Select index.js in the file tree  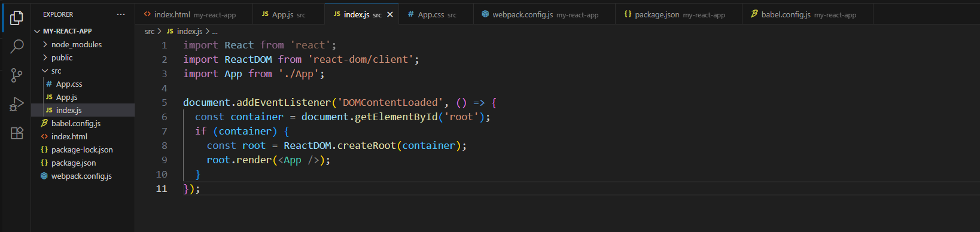click(83, 110)
